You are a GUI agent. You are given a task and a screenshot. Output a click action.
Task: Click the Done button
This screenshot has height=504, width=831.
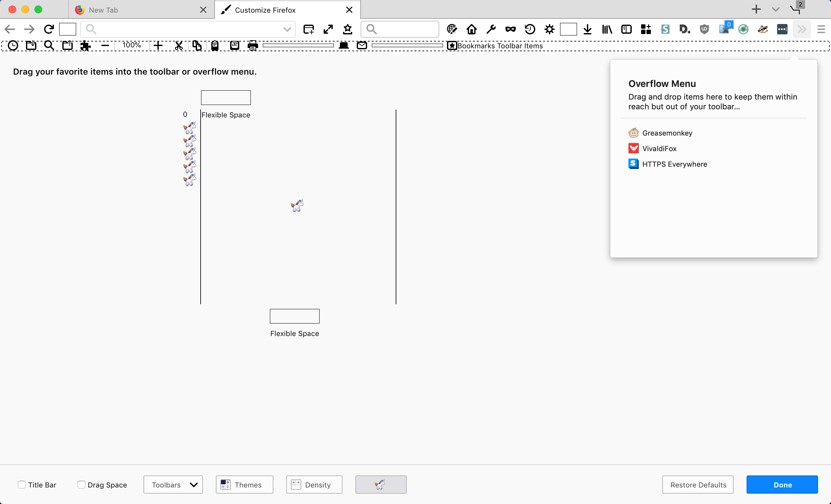pyautogui.click(x=782, y=485)
